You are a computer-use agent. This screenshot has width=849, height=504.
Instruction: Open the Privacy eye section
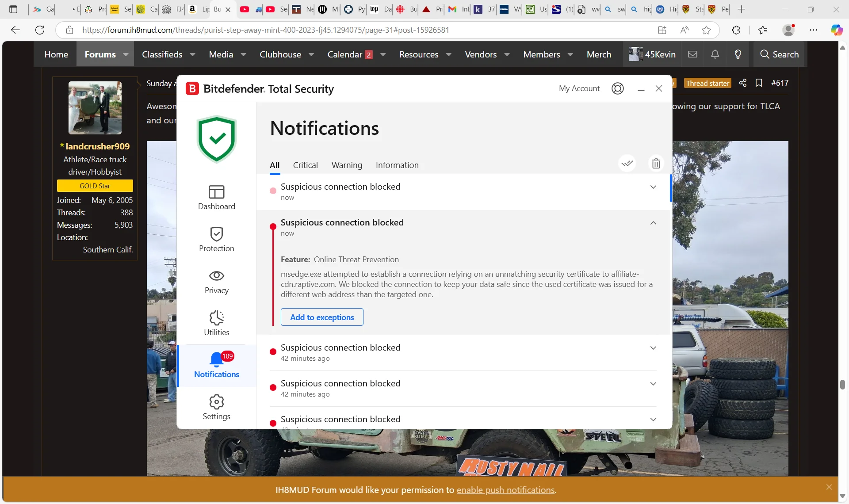tap(216, 282)
